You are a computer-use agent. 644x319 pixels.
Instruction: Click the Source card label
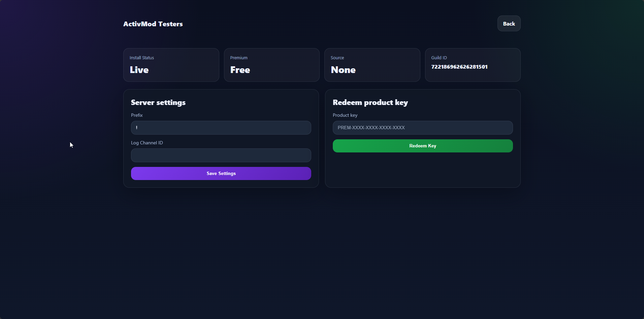[337, 58]
